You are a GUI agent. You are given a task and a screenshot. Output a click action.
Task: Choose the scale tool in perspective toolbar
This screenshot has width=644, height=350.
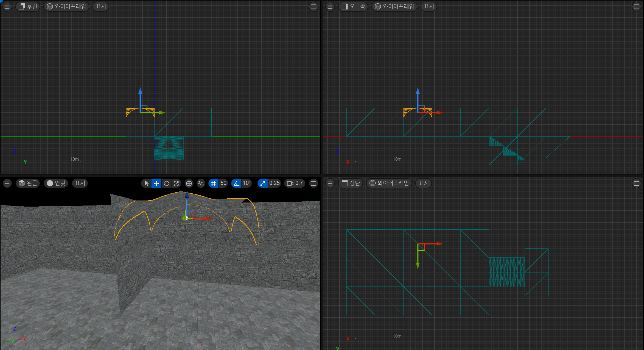click(176, 183)
